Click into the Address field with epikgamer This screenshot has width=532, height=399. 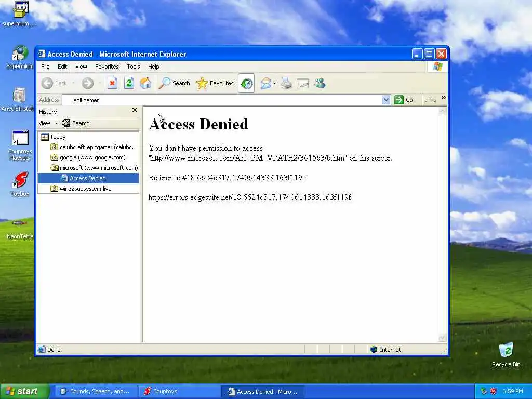coord(222,100)
